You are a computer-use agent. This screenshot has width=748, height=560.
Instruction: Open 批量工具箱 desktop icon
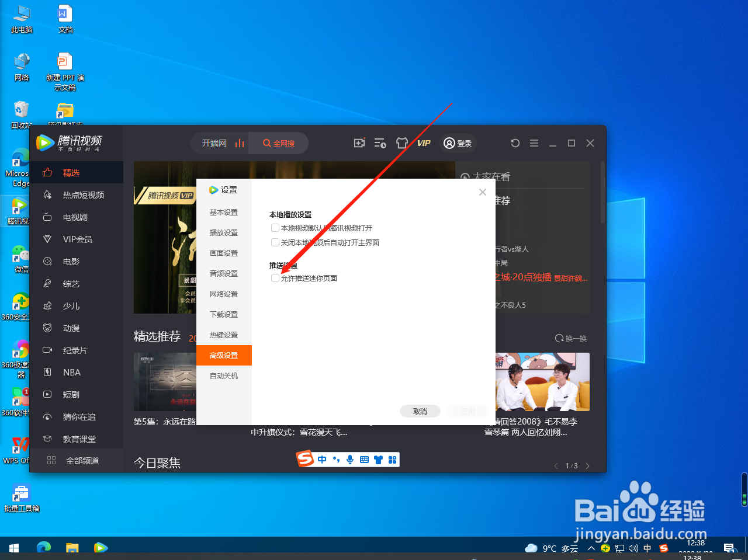tap(22, 499)
